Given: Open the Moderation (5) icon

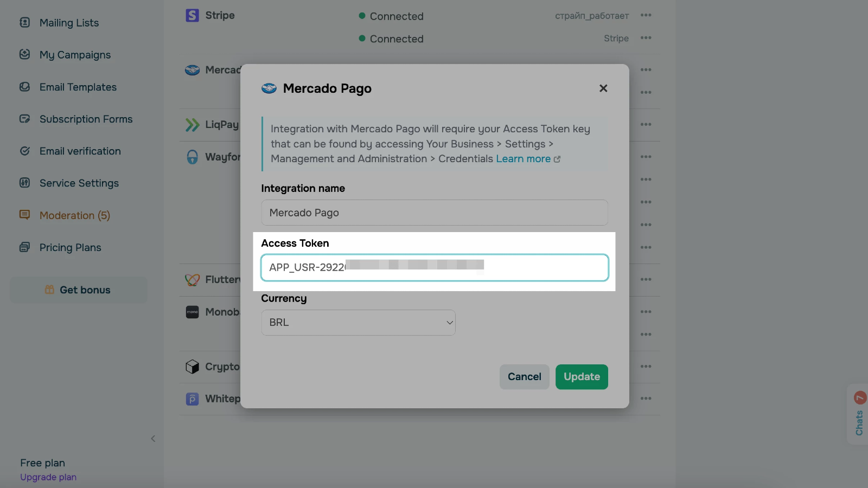Looking at the screenshot, I should (x=25, y=215).
